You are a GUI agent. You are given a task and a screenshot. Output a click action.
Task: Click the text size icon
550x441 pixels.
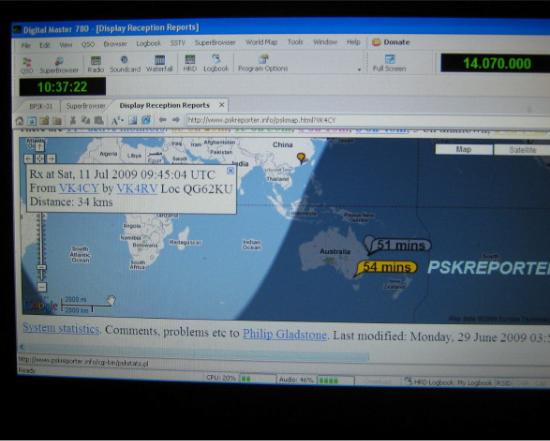[117, 120]
